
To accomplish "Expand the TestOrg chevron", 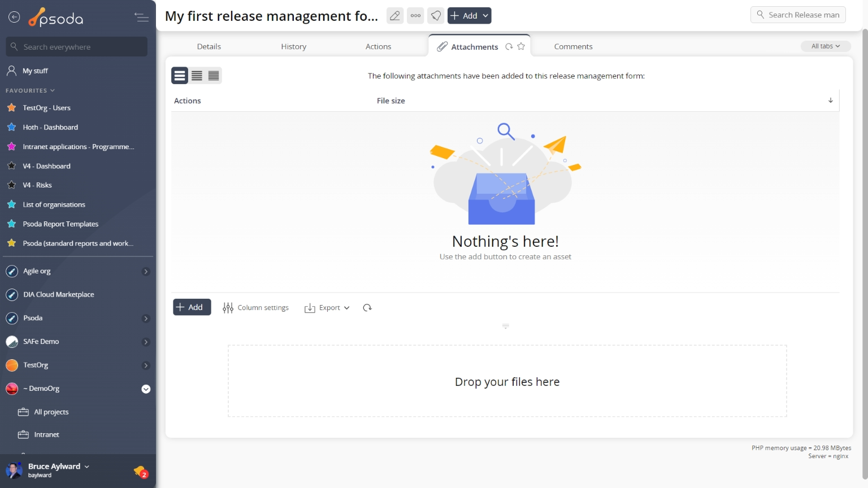I will coord(146,365).
